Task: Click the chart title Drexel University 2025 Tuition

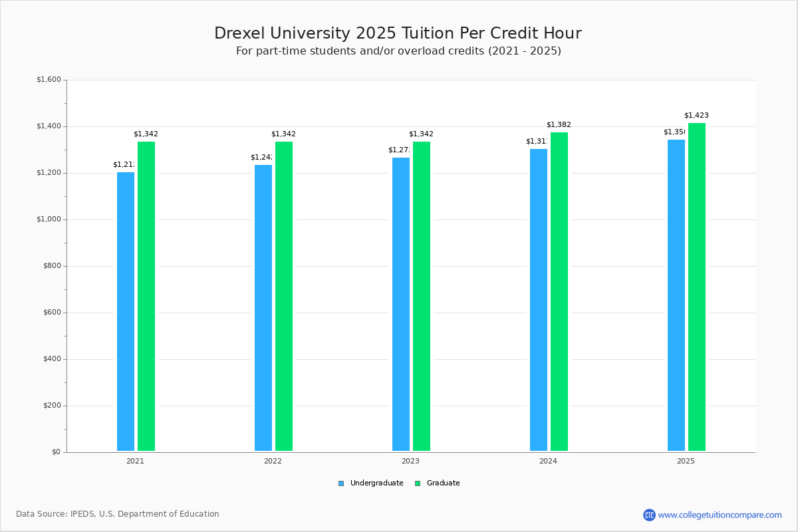Action: [398, 33]
